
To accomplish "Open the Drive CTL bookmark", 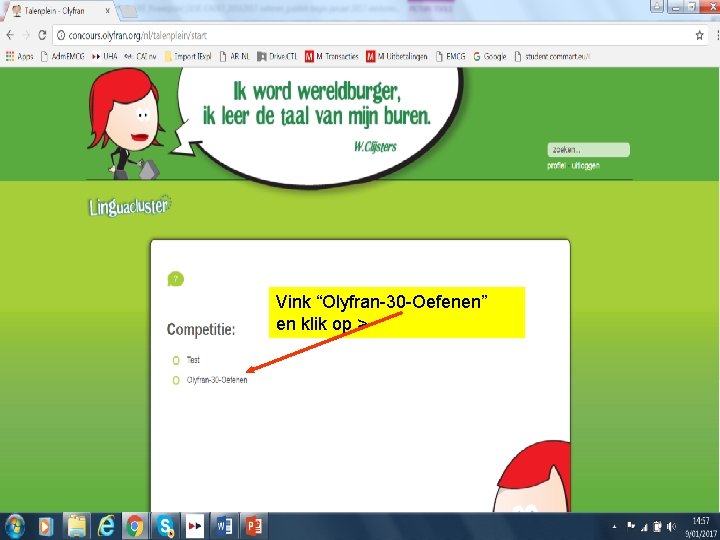I will (x=277, y=56).
